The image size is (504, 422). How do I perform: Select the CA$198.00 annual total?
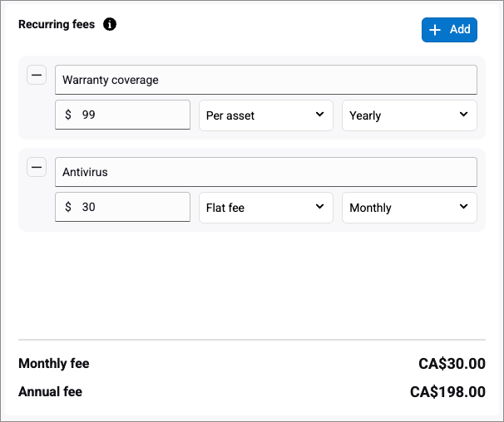pyautogui.click(x=447, y=391)
